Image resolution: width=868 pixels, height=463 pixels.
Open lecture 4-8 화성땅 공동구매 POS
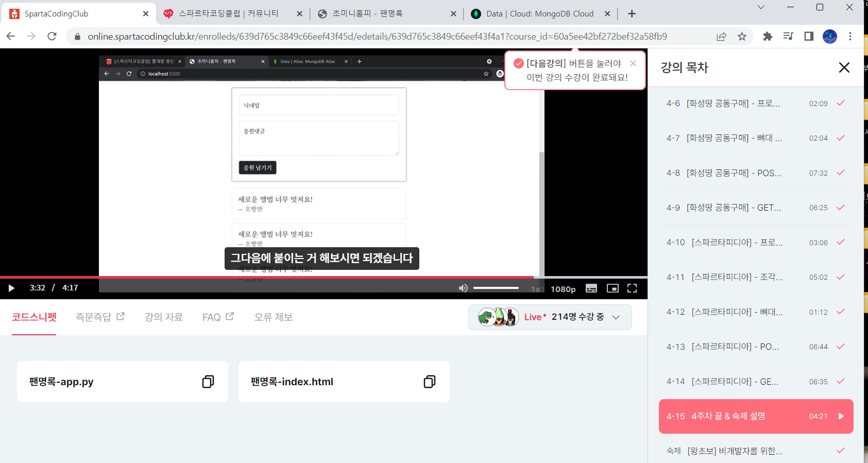pyautogui.click(x=756, y=173)
